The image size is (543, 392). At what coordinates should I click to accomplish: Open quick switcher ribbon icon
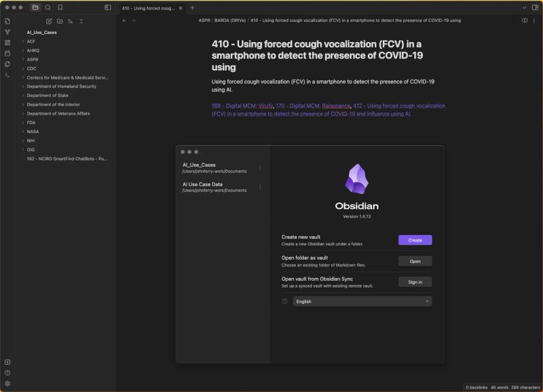[7, 21]
